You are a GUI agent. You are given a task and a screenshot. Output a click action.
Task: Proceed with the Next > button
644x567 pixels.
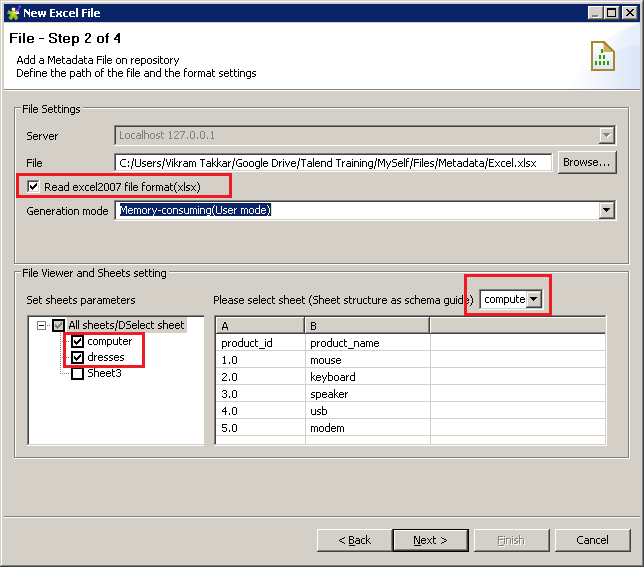point(430,540)
